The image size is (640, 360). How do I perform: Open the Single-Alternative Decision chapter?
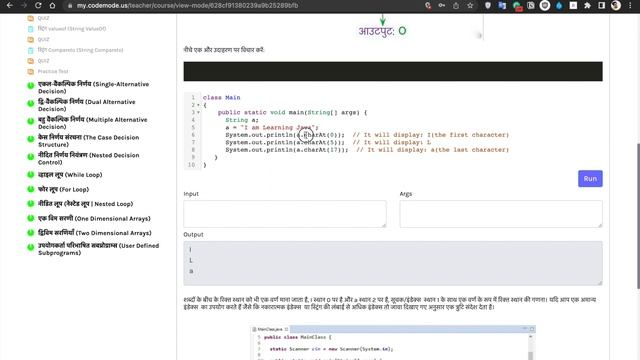[x=93, y=87]
